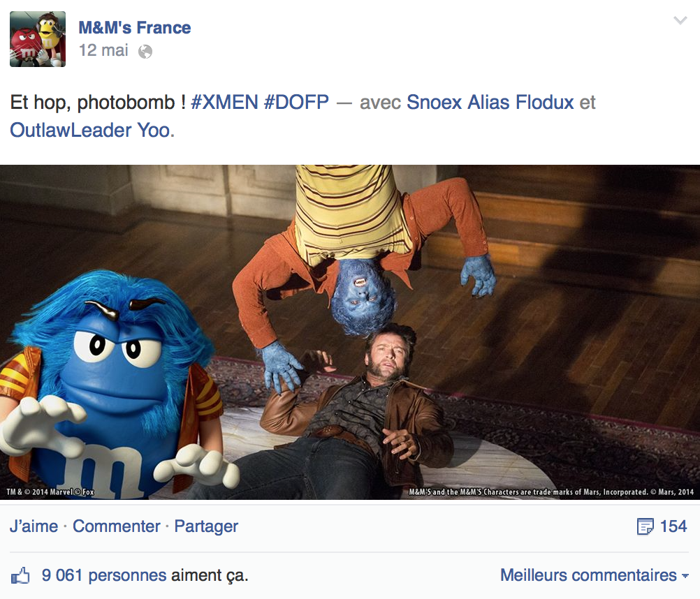View the 9 061 personnes who liked
This screenshot has width=700, height=599.
click(x=103, y=576)
